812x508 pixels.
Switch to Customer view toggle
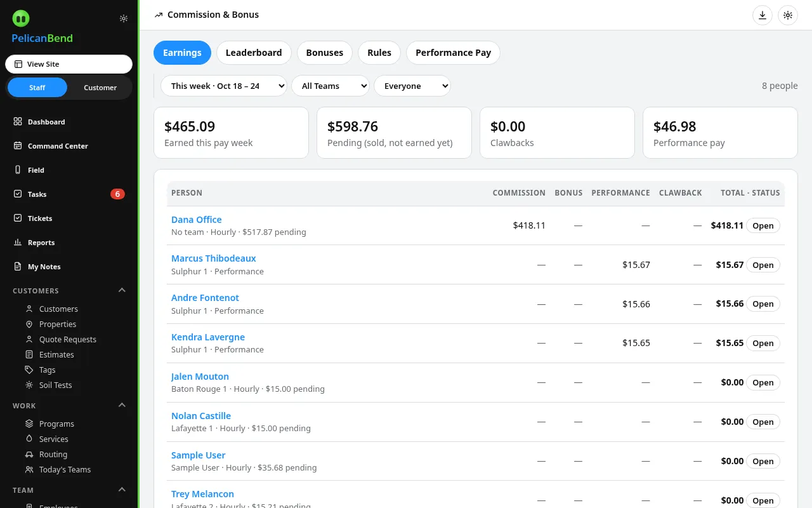point(100,88)
